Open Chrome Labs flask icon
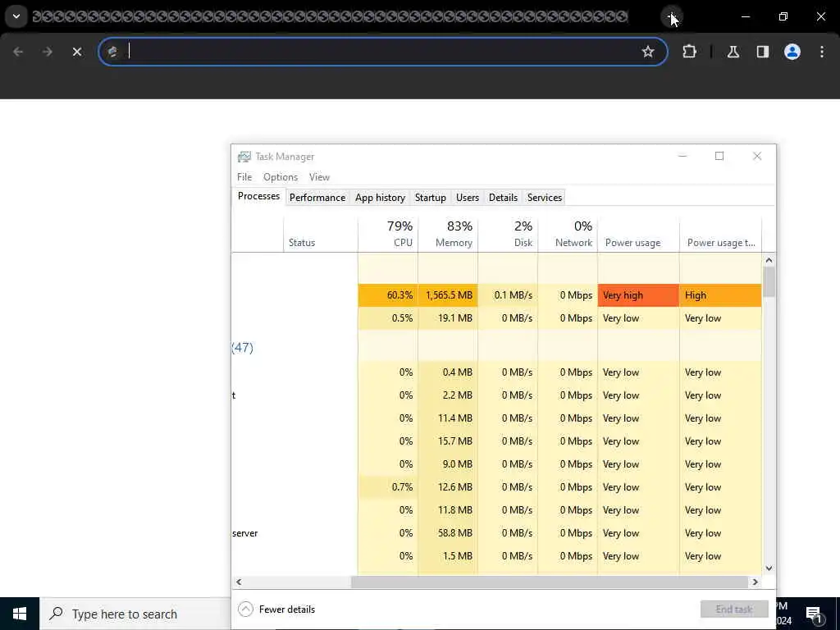 [x=733, y=52]
